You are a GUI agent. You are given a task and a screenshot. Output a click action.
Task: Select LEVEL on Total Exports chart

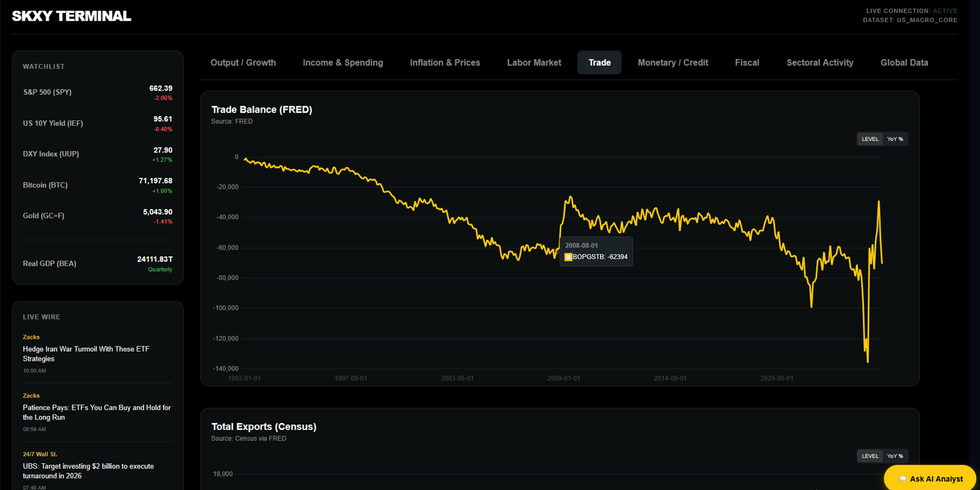pos(870,456)
